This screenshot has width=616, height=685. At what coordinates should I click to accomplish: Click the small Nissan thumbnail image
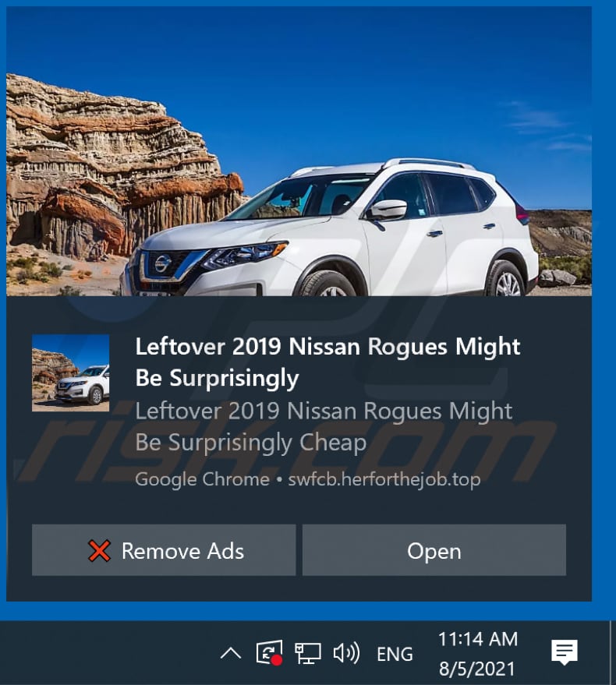point(70,373)
